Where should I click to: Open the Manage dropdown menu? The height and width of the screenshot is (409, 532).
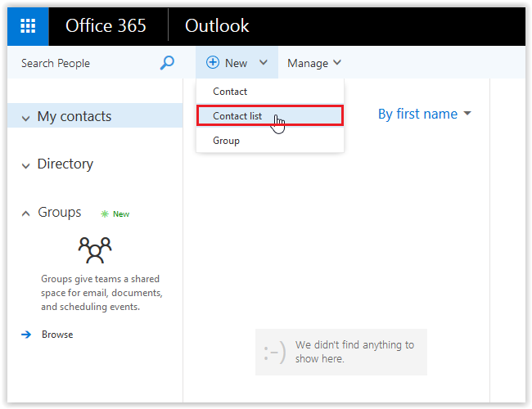(x=314, y=63)
